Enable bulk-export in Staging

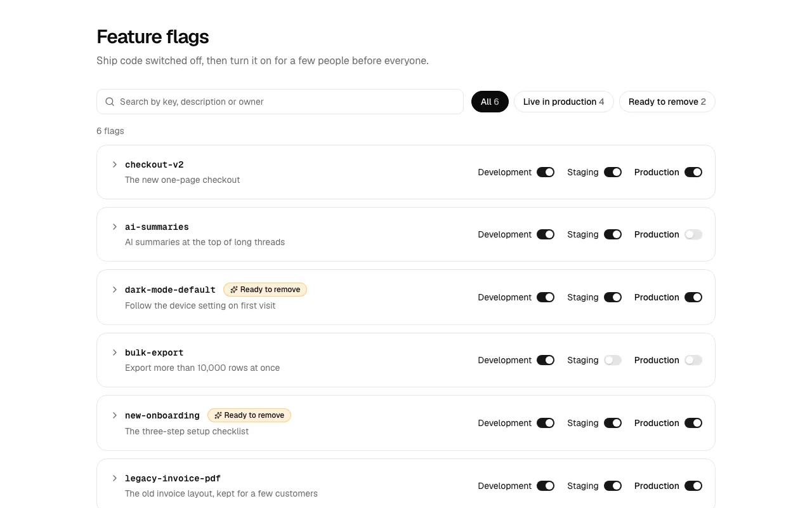[x=613, y=360]
